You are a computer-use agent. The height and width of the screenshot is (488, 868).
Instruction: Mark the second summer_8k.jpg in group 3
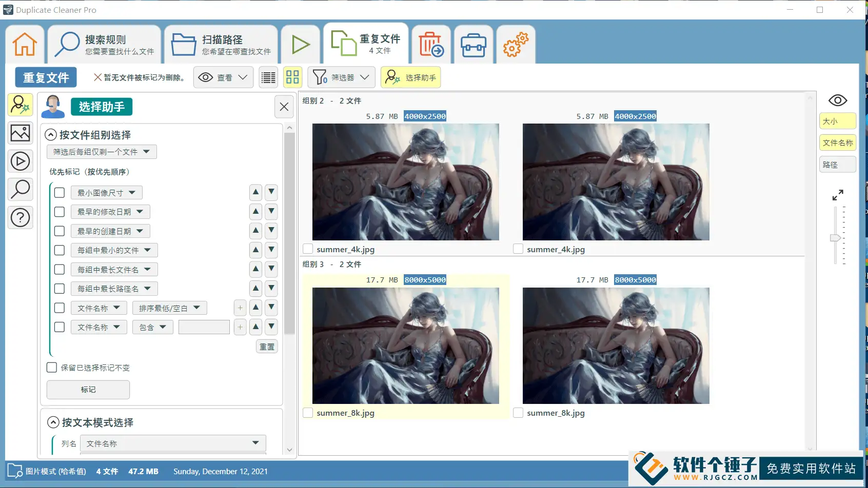[x=518, y=413]
